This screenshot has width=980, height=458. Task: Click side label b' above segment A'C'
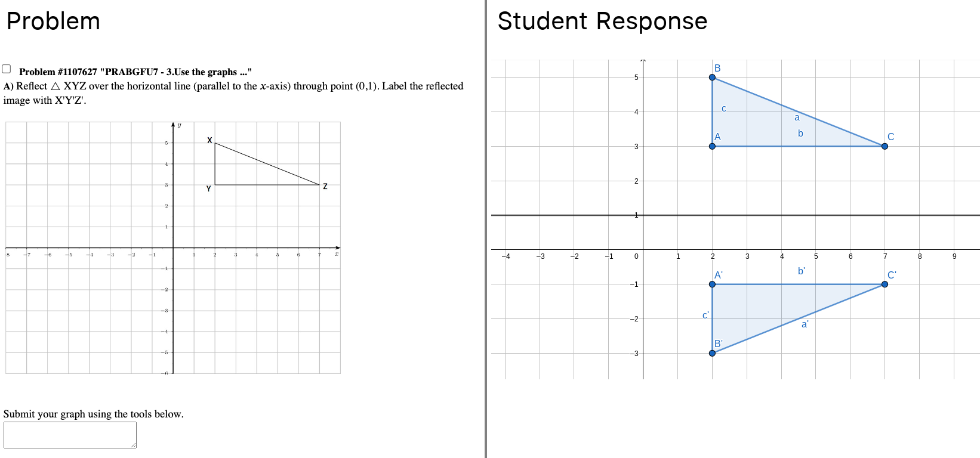tap(801, 271)
